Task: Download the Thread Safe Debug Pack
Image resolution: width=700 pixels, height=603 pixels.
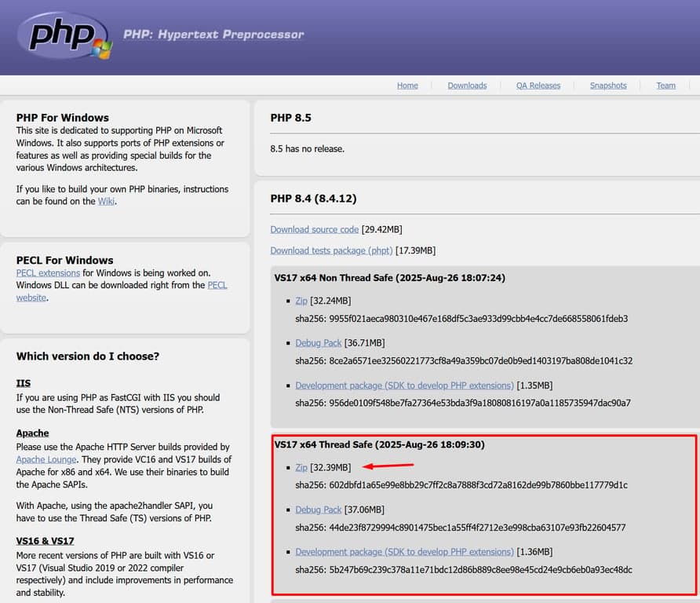Action: click(x=318, y=509)
